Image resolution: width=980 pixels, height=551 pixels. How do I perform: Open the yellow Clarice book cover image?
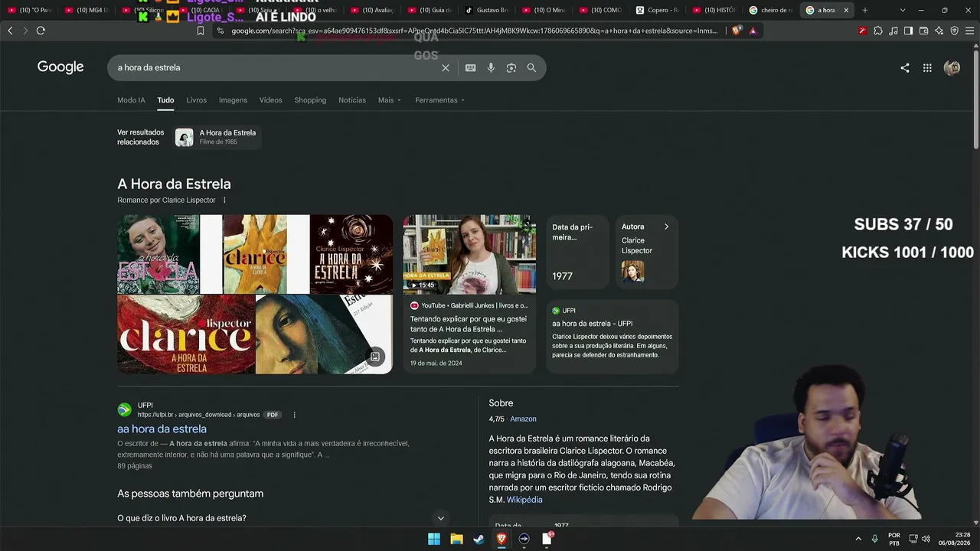point(255,254)
